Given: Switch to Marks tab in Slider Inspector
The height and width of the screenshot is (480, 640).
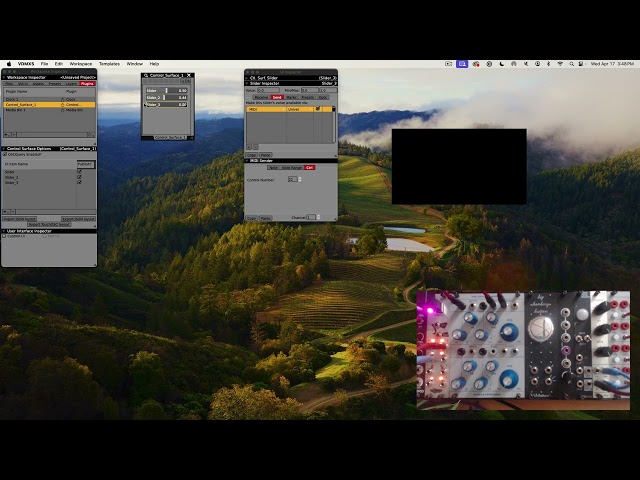Looking at the screenshot, I should click(292, 98).
